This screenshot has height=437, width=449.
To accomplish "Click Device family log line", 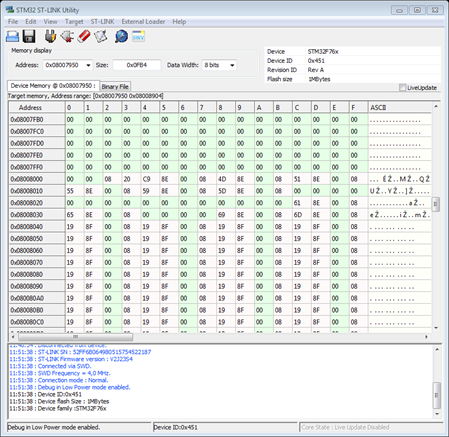I will (x=58, y=408).
